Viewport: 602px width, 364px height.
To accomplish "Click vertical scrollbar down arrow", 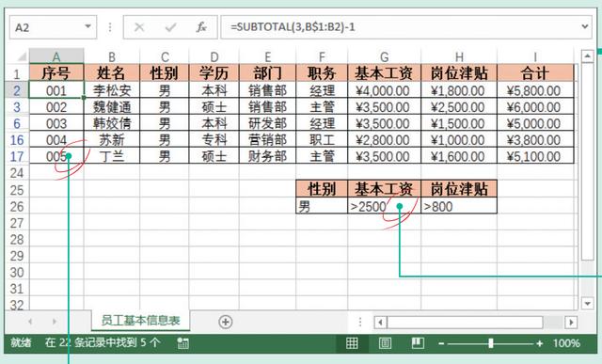I will [587, 303].
